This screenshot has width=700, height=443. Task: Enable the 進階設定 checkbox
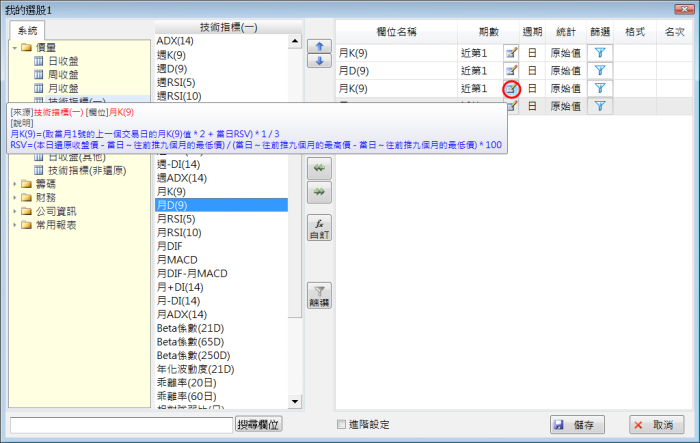coord(342,424)
